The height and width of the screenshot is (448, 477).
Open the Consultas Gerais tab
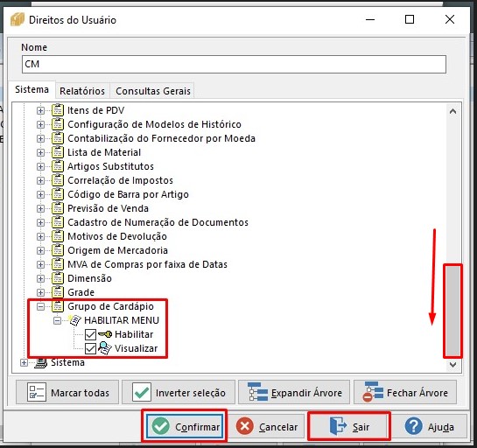[153, 91]
